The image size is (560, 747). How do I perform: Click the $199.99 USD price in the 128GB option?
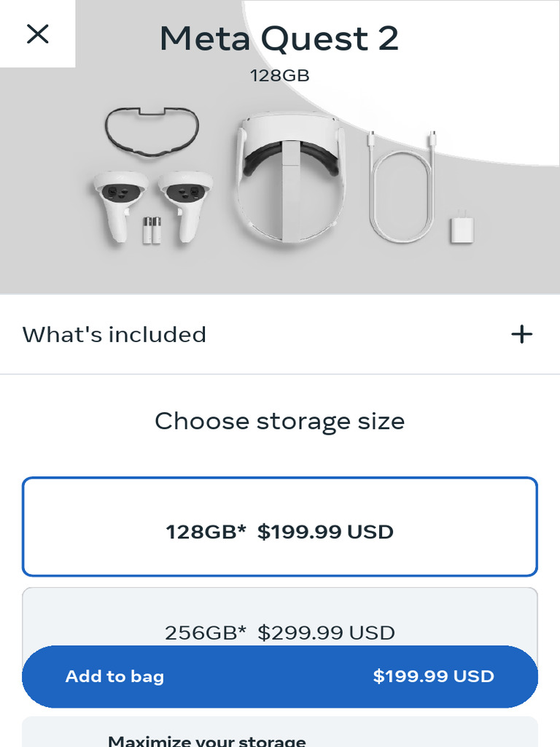(x=325, y=532)
